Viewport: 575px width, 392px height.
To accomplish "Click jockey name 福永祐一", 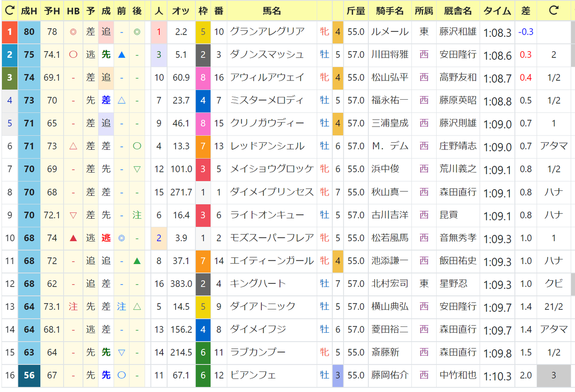I will 390,100.
